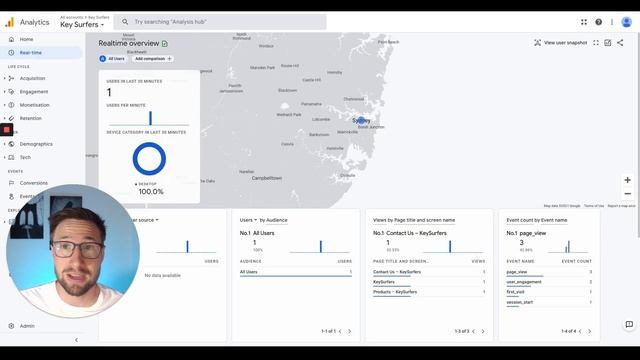The width and height of the screenshot is (640, 360).
Task: Open the user account avatar
Action: [x=627, y=22]
